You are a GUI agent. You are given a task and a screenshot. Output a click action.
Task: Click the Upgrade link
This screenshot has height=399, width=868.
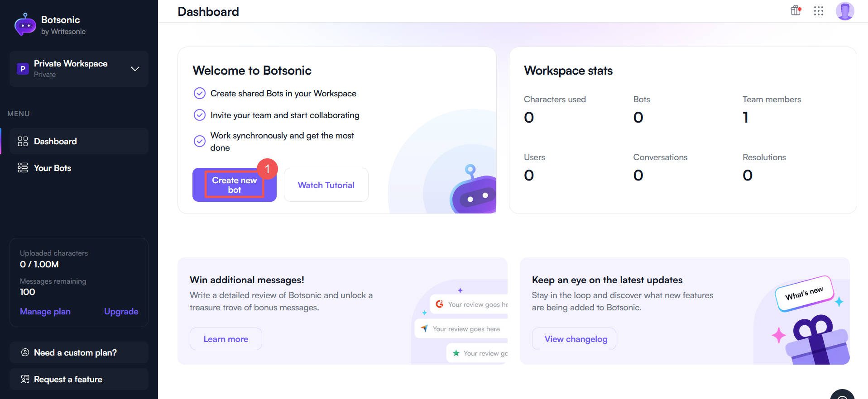tap(121, 311)
